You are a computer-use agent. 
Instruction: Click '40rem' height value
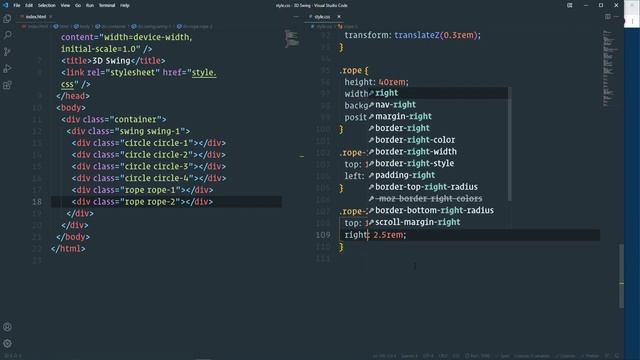click(391, 82)
